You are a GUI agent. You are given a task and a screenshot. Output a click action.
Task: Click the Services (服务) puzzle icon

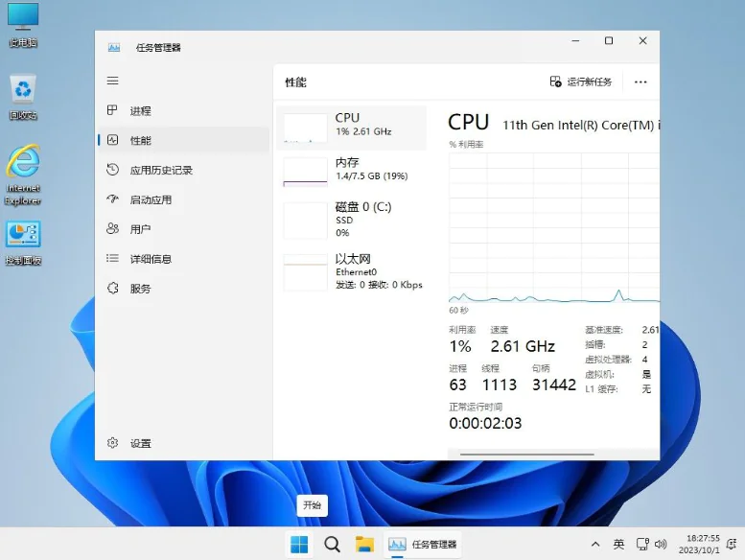coord(112,288)
